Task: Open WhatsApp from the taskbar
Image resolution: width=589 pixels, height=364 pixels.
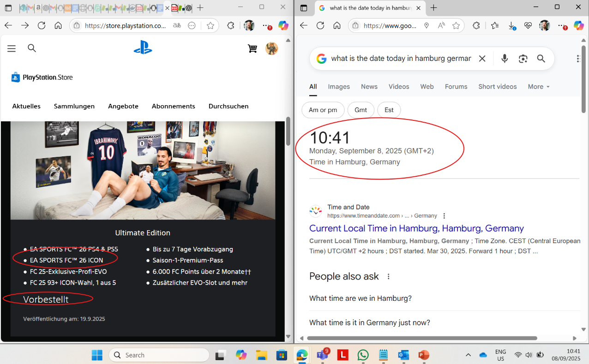Action: coord(363,355)
